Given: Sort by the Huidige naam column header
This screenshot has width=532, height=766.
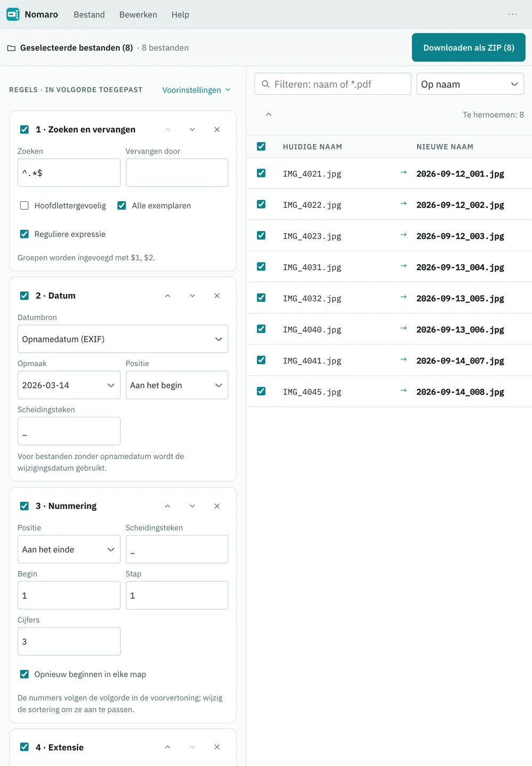Looking at the screenshot, I should [312, 147].
